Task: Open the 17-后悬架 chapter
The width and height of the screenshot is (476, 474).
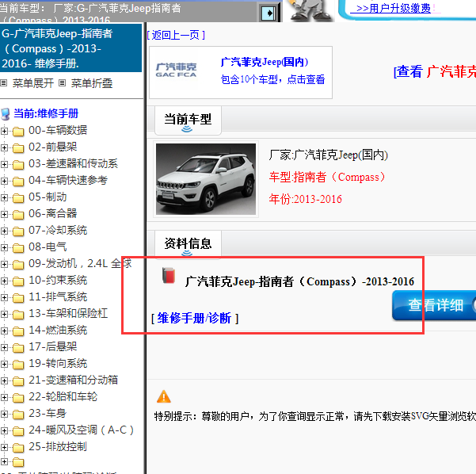Action: pos(53,346)
